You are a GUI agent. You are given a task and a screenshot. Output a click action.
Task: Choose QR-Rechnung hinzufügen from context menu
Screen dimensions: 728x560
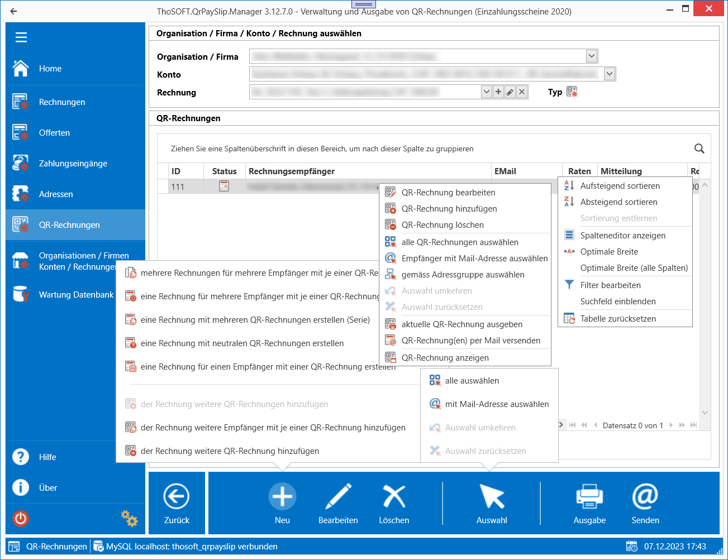(x=465, y=209)
